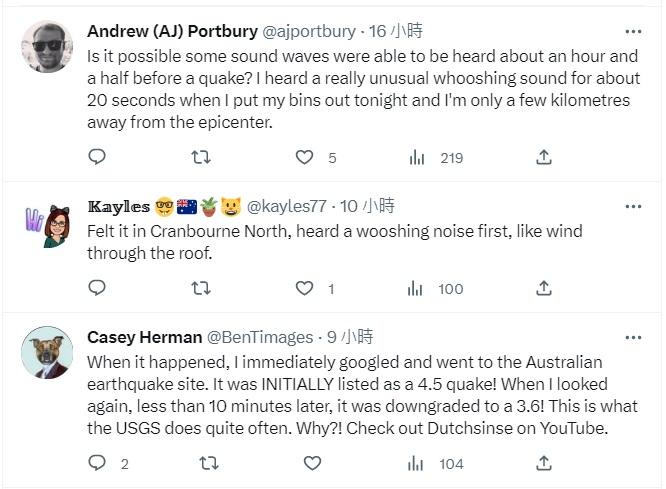
Task: Reply to Kayles' Cranbourne North tweet
Action: [97, 288]
